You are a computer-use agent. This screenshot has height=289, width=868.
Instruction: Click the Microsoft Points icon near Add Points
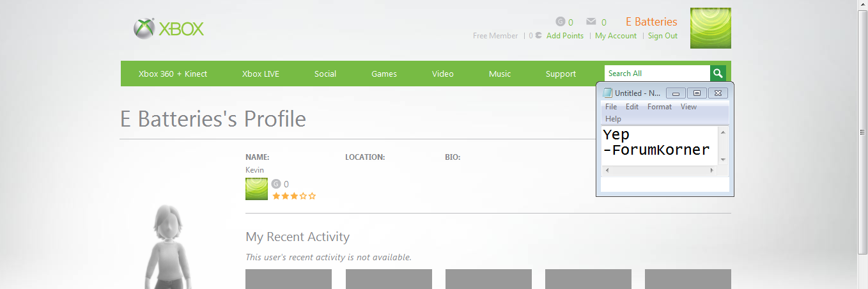[x=539, y=36]
